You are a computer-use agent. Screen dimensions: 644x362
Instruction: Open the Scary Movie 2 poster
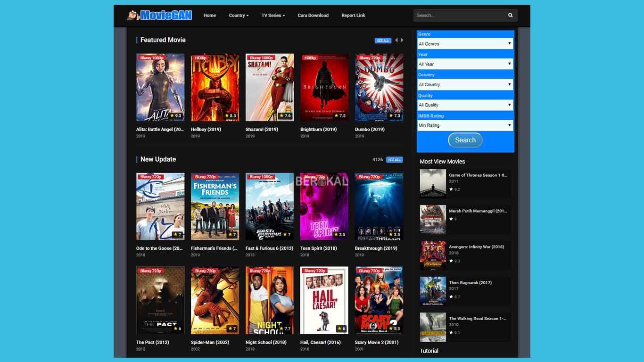pos(379,300)
